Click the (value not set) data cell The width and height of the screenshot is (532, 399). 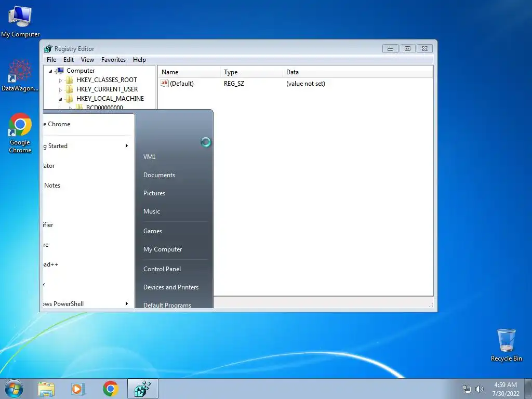pyautogui.click(x=305, y=84)
